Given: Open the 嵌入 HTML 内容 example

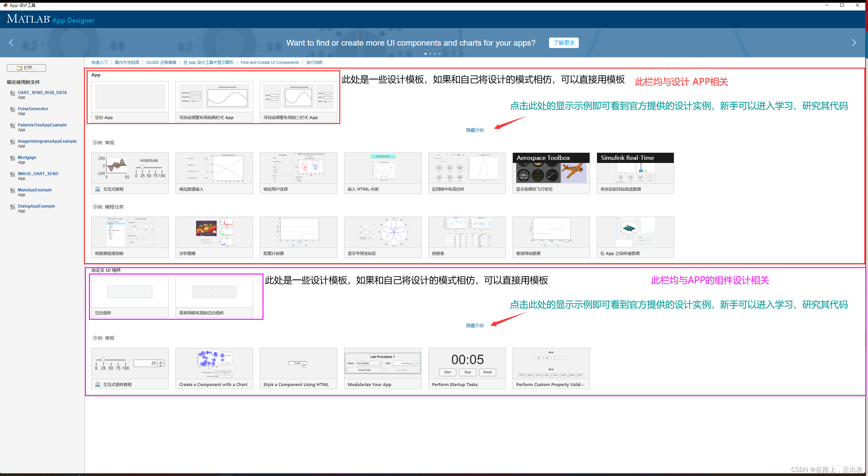Looking at the screenshot, I should point(383,173).
